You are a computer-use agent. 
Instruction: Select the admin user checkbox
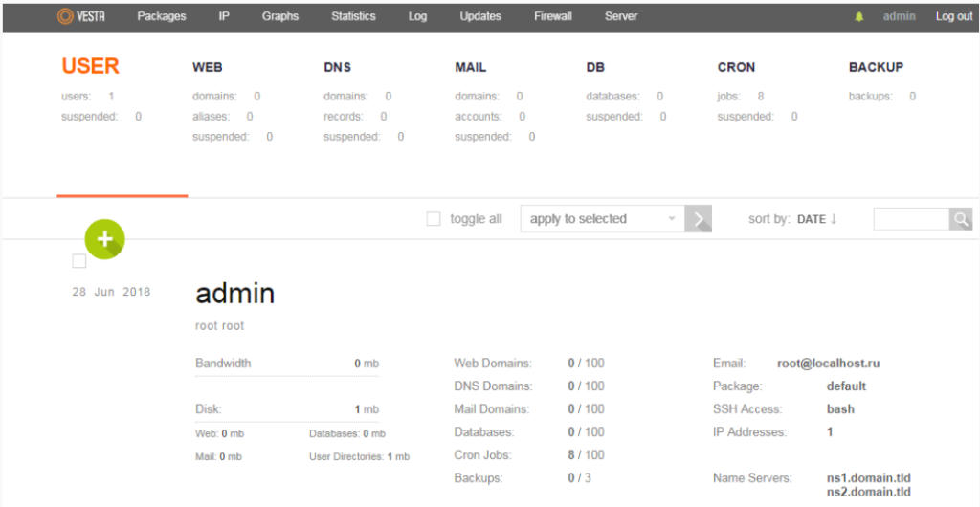point(79,261)
